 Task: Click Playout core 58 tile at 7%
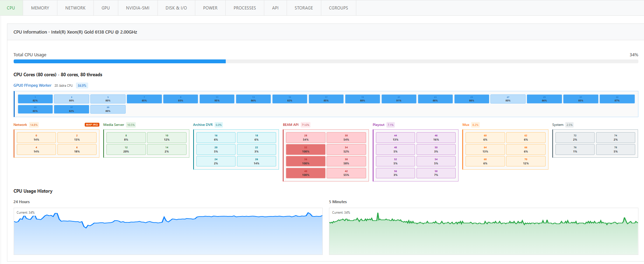[x=436, y=173]
